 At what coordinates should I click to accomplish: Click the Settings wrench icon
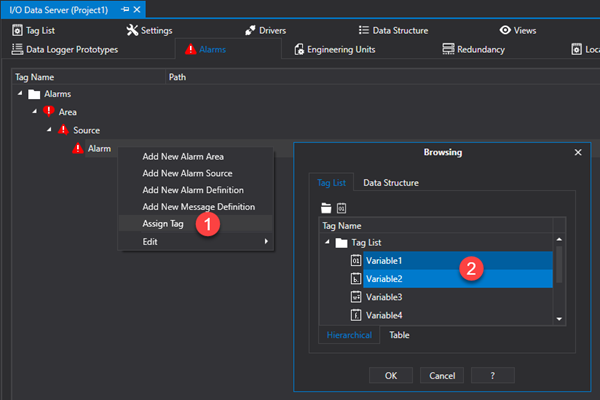[x=132, y=31]
